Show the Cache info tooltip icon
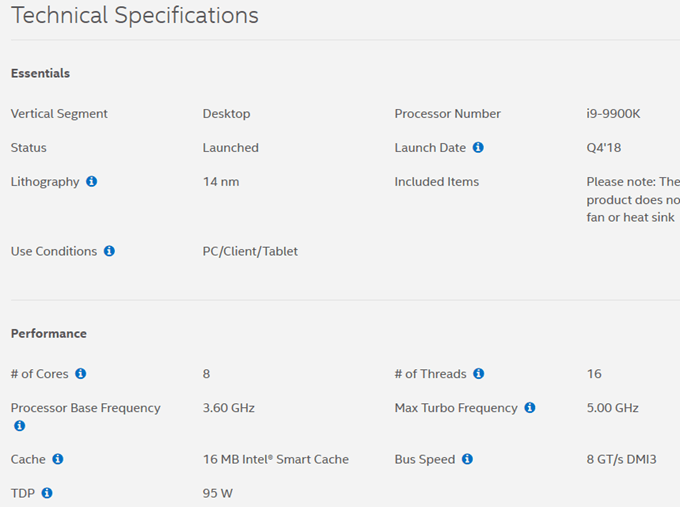Image resolution: width=680 pixels, height=507 pixels. 58,459
